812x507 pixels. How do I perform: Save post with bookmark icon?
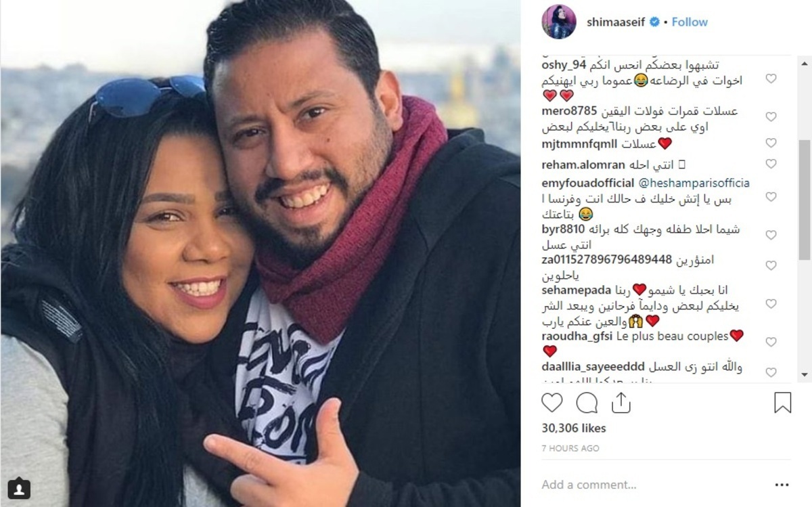pos(782,403)
